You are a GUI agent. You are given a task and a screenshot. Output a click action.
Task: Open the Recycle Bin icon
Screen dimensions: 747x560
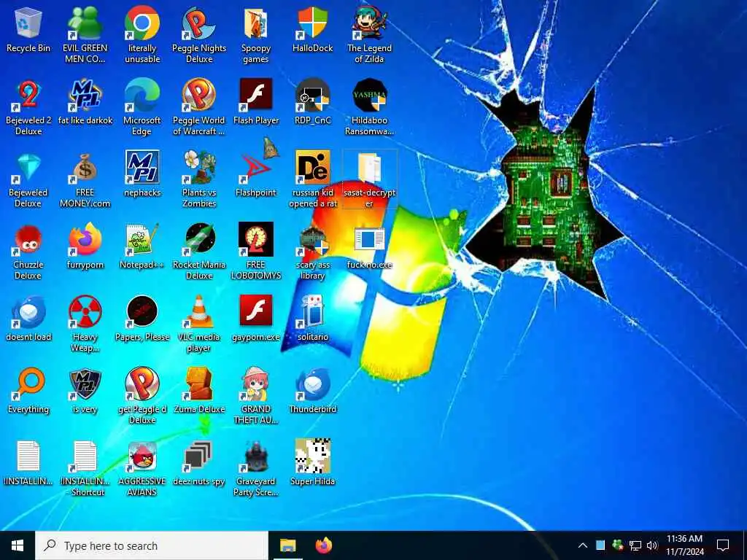pos(28,30)
